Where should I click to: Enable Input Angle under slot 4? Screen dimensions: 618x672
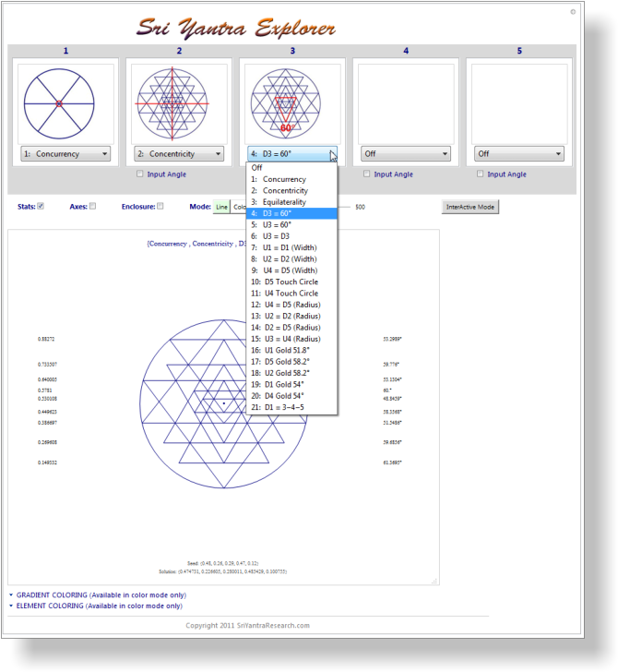(x=366, y=174)
